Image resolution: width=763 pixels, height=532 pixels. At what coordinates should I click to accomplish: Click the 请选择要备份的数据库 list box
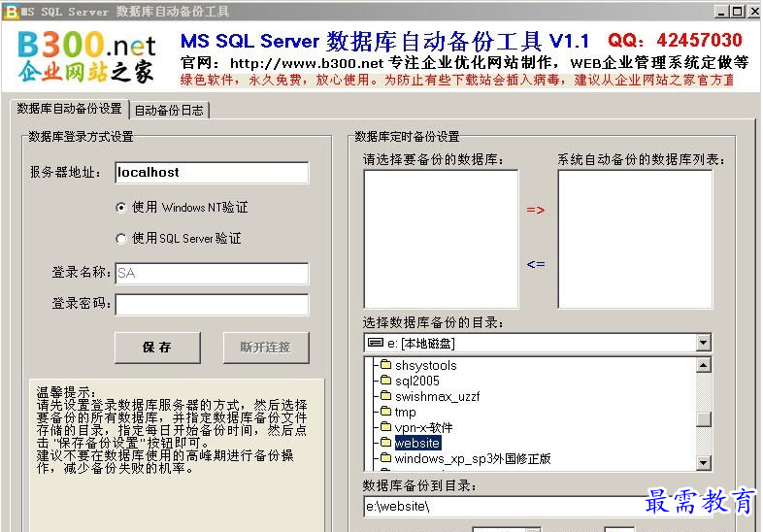pyautogui.click(x=441, y=239)
